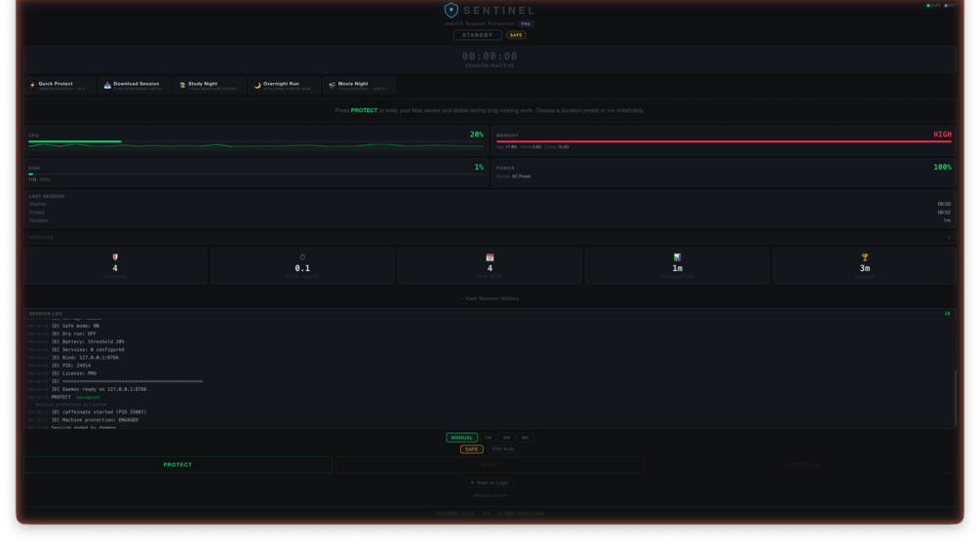Select the MANUAL duration mode
Viewport: 980px width, 544px height.
click(462, 437)
